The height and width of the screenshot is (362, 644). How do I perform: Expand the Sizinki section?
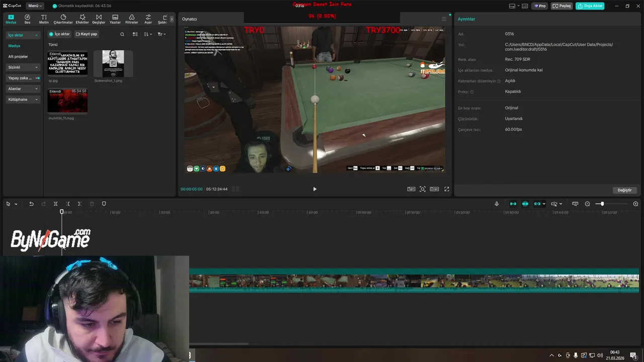pyautogui.click(x=23, y=67)
